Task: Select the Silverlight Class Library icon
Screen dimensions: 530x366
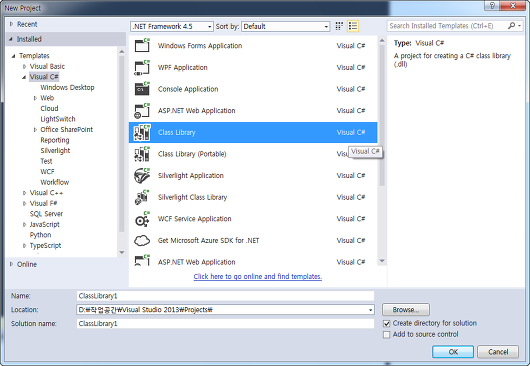Action: tap(142, 197)
